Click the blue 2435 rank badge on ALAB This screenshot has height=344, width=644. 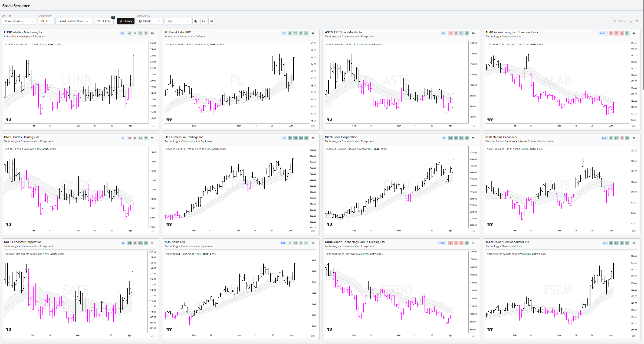coord(602,33)
